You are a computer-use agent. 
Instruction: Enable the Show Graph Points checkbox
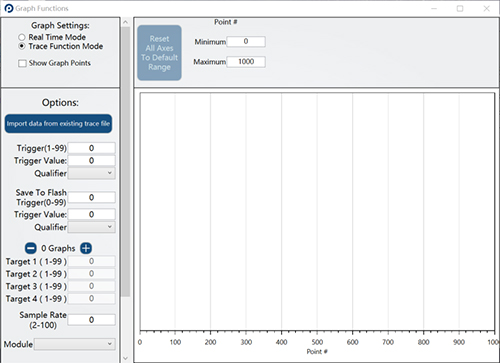(22, 63)
